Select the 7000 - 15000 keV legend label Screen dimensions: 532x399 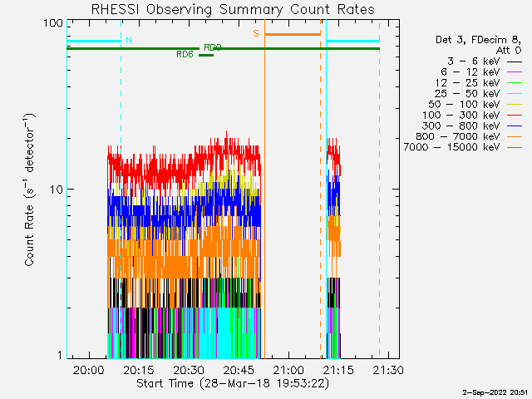[x=451, y=147]
